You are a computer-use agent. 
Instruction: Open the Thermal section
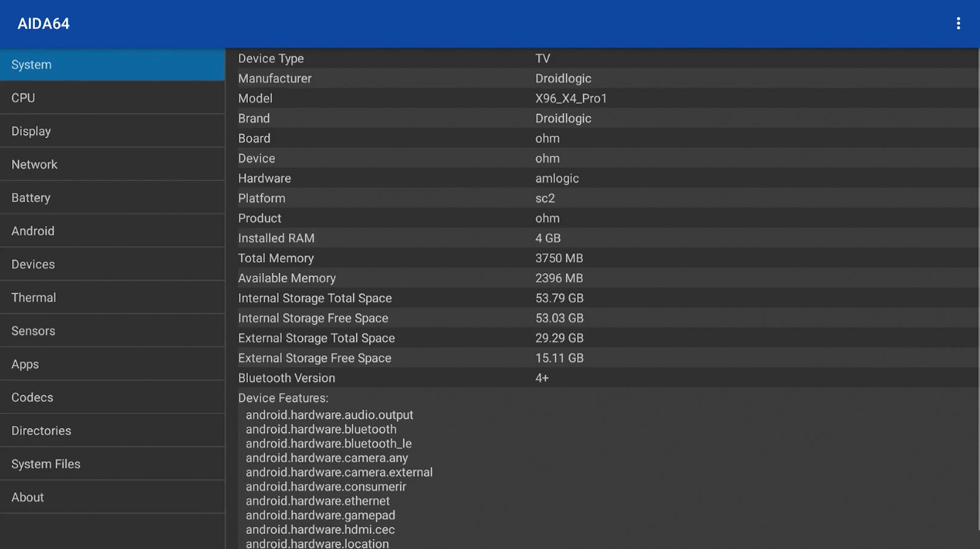(x=113, y=298)
